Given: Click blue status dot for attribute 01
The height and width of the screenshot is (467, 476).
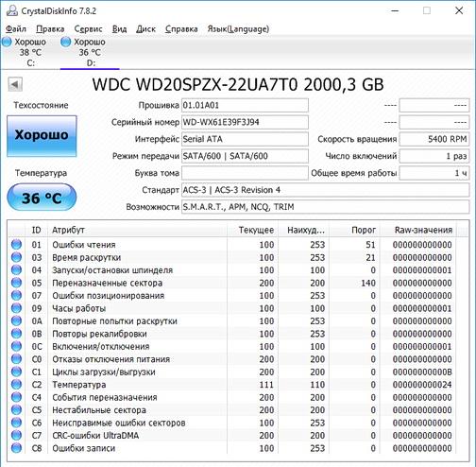Looking at the screenshot, I should 16,245.
